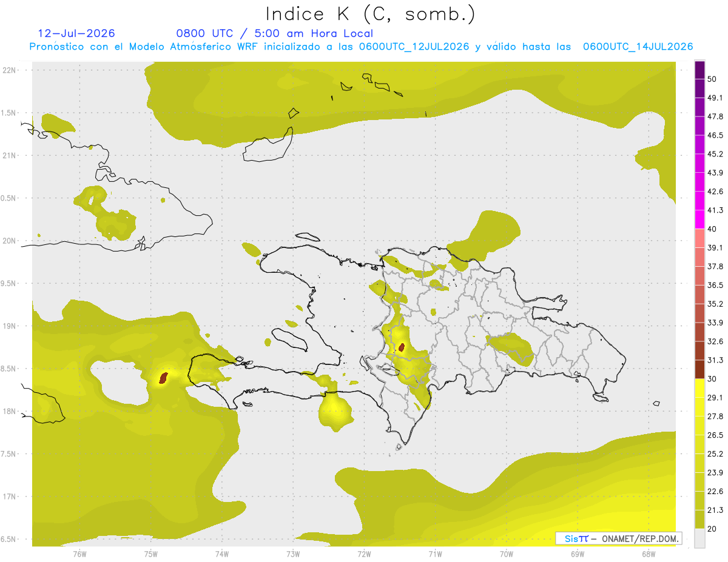728x562 pixels.
Task: Click the 17N latitude label
Action: [x=10, y=497]
